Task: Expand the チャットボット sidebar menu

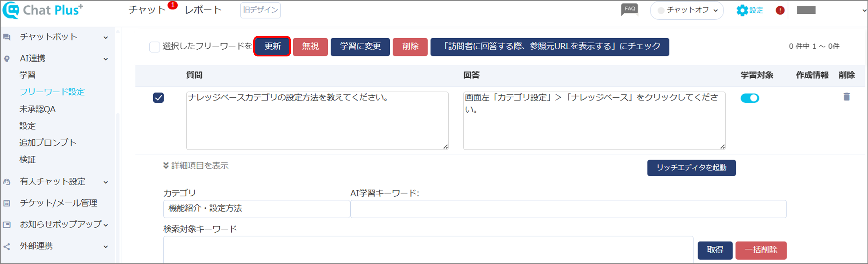Action: click(x=106, y=37)
